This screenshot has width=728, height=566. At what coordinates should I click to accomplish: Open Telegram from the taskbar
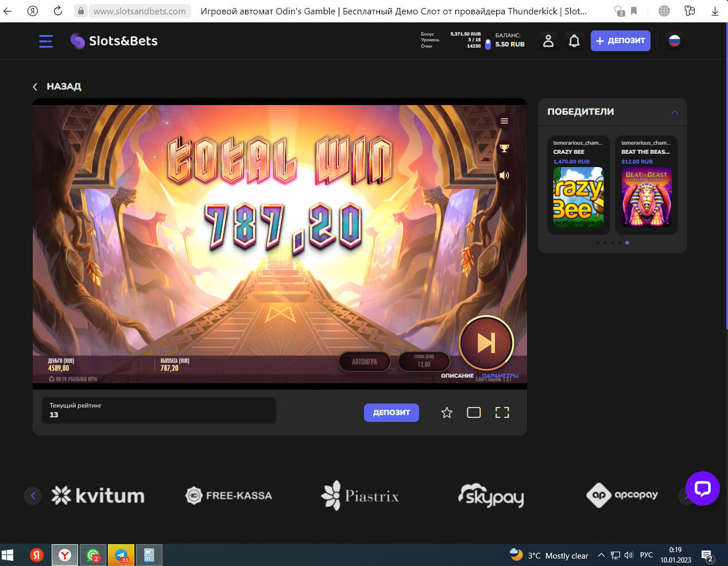tap(121, 555)
